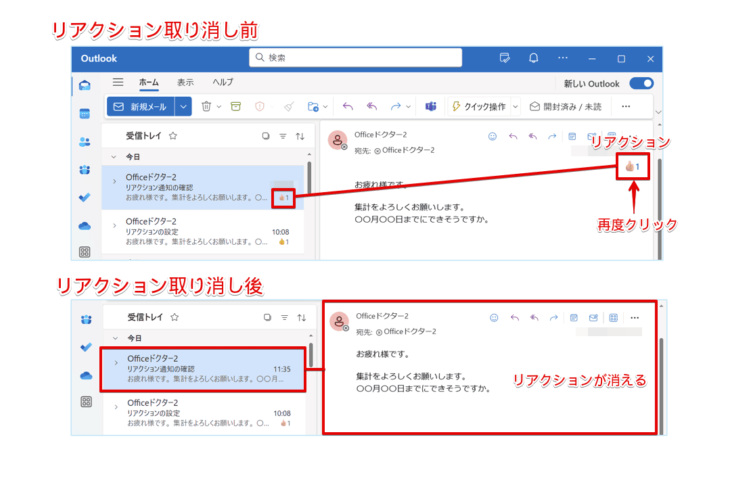The image size is (730, 486).
Task: Turn off the 新しい Outlook toggle
Action: (641, 83)
